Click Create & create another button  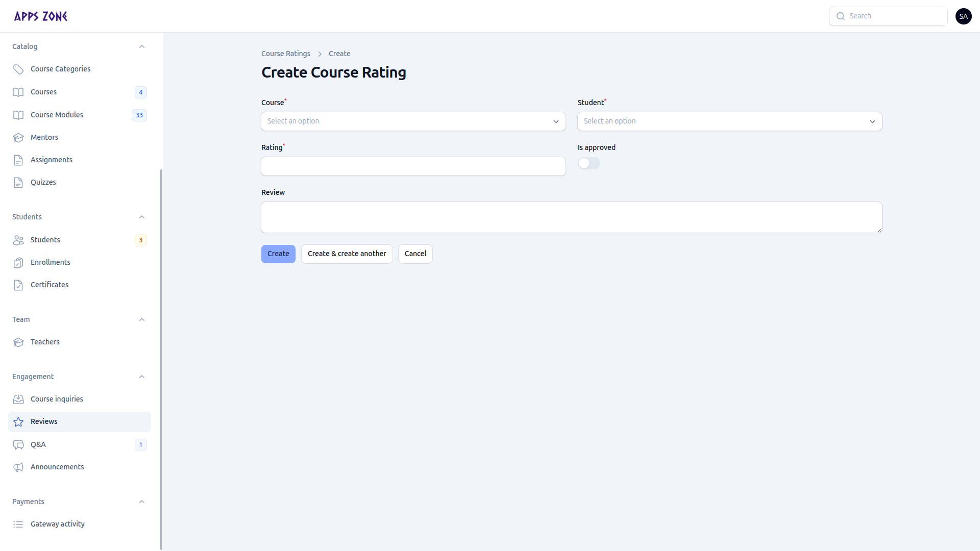[x=347, y=254]
